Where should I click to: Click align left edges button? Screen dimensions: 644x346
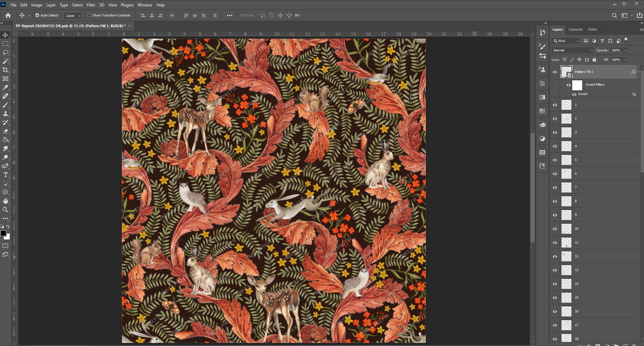pos(143,15)
